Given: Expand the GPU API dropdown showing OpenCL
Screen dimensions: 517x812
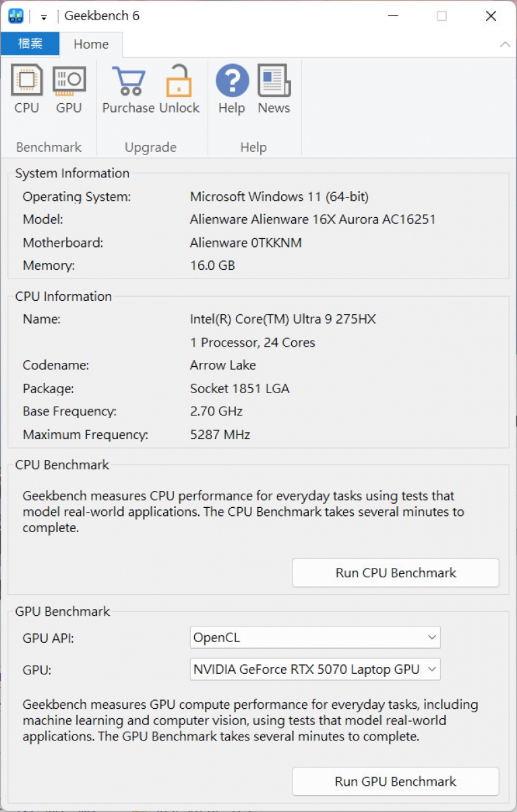Looking at the screenshot, I should (315, 637).
